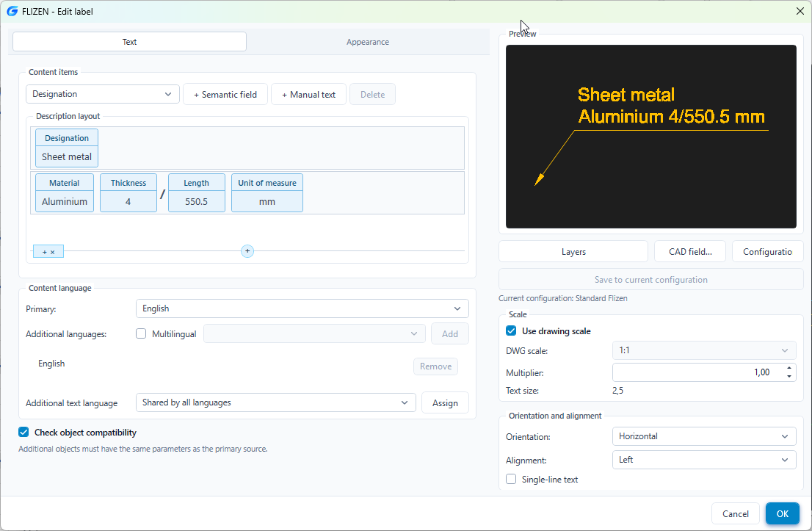Increase the Multiplier with the up arrow
The image size is (812, 531).
tap(789, 369)
